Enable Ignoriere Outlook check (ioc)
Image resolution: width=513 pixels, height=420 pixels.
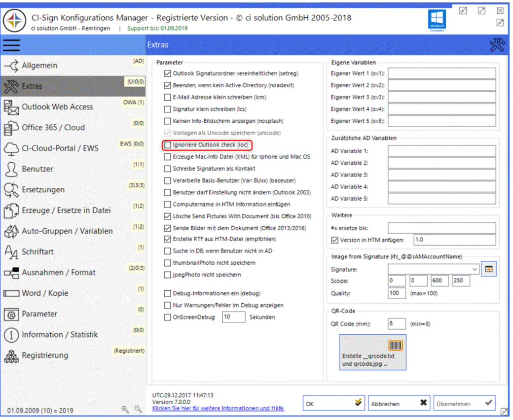tap(168, 144)
